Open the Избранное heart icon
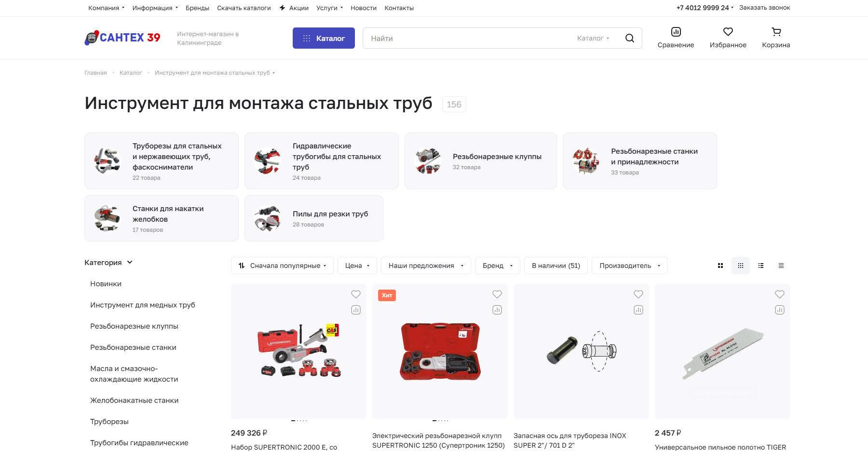 pos(728,32)
